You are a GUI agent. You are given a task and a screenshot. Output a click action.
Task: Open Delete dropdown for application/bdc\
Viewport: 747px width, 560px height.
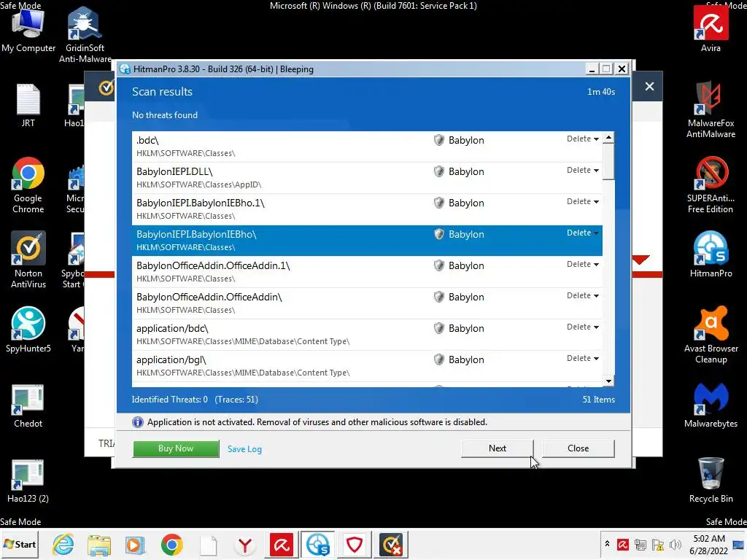pyautogui.click(x=582, y=327)
